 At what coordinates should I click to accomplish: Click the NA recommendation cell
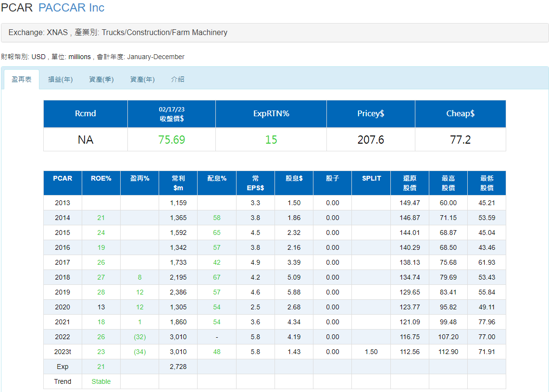coord(86,140)
